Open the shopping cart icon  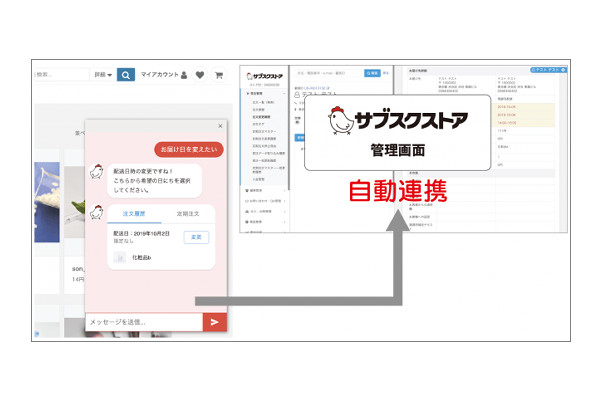click(x=219, y=75)
